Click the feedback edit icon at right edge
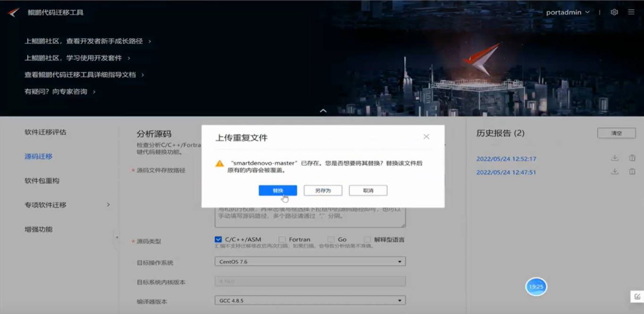 [x=637, y=297]
